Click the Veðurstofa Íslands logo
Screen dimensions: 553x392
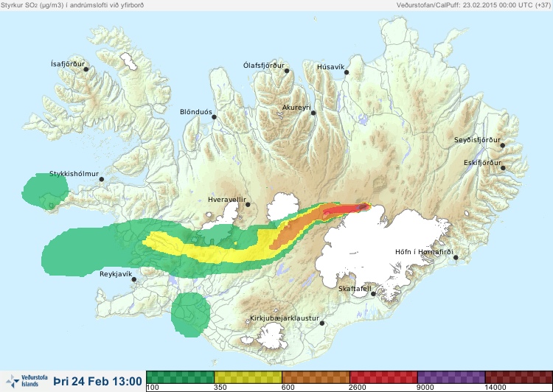click(27, 381)
